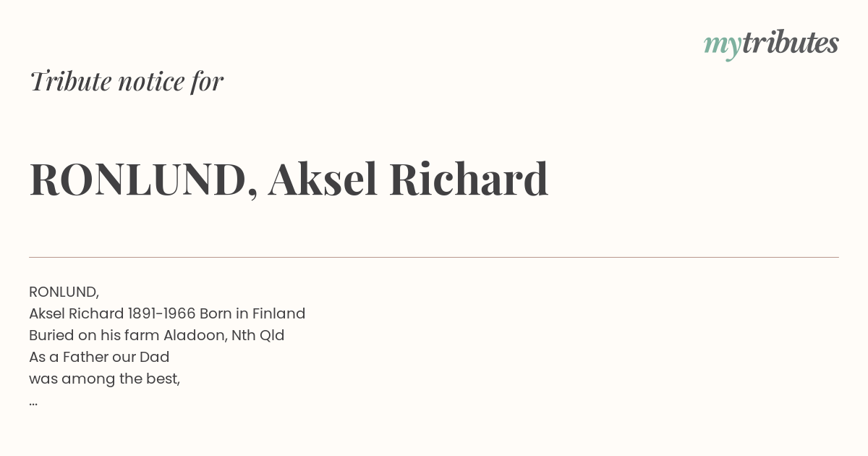This screenshot has height=456, width=868.
Task: Expand the truncated text via the ellipsis
Action: (33, 402)
